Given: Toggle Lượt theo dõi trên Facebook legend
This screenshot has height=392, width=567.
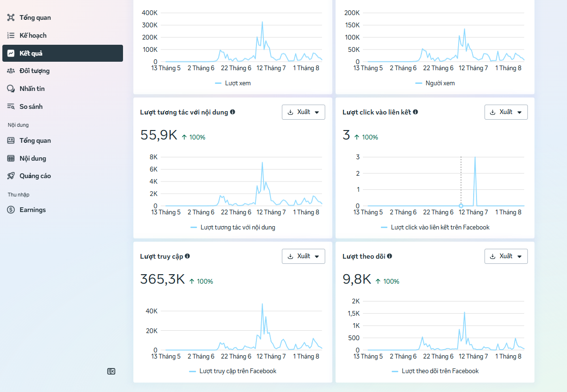Looking at the screenshot, I should point(435,371).
